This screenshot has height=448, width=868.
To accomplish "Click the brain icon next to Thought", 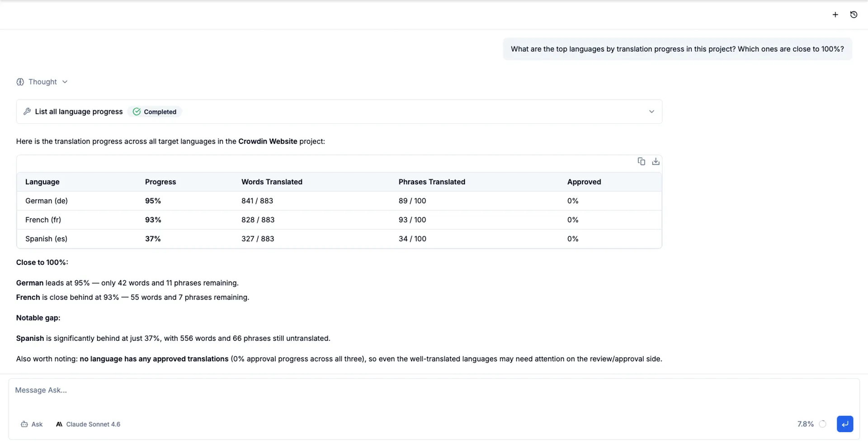I will click(x=20, y=81).
